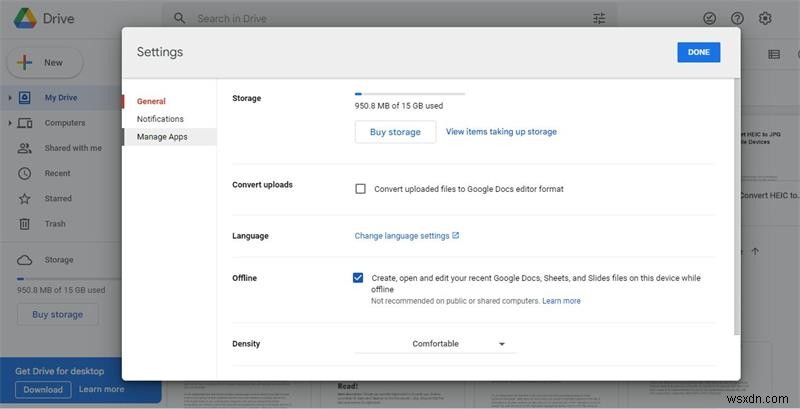Click the colorful plus icon on New

tap(24, 63)
